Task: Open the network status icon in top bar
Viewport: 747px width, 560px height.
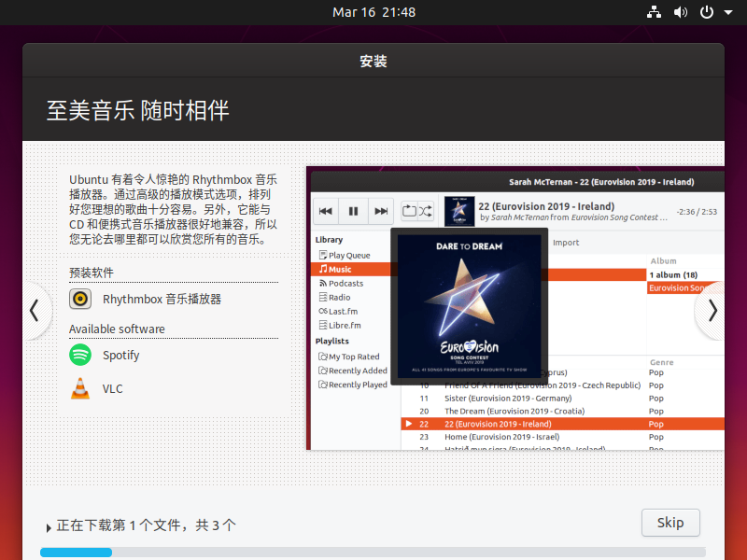Action: [x=654, y=12]
